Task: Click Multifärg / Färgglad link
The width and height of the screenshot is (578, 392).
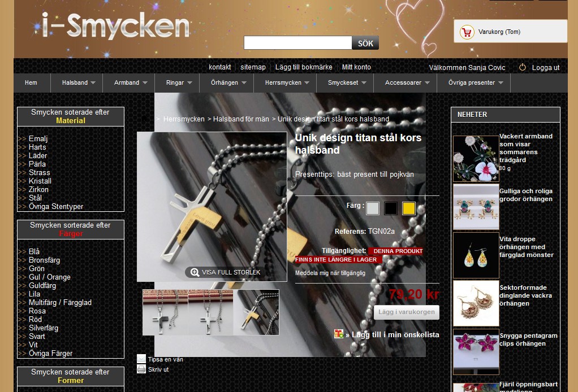Action: click(60, 303)
